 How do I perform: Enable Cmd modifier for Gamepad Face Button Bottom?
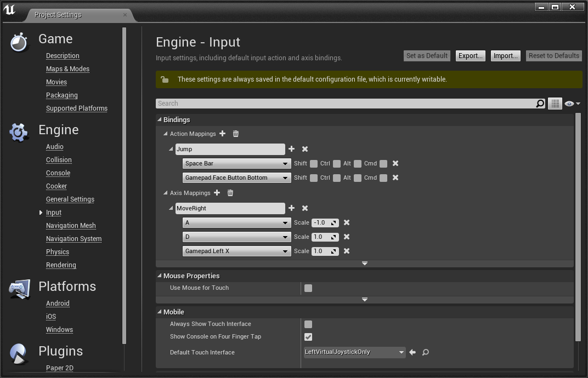(x=383, y=178)
